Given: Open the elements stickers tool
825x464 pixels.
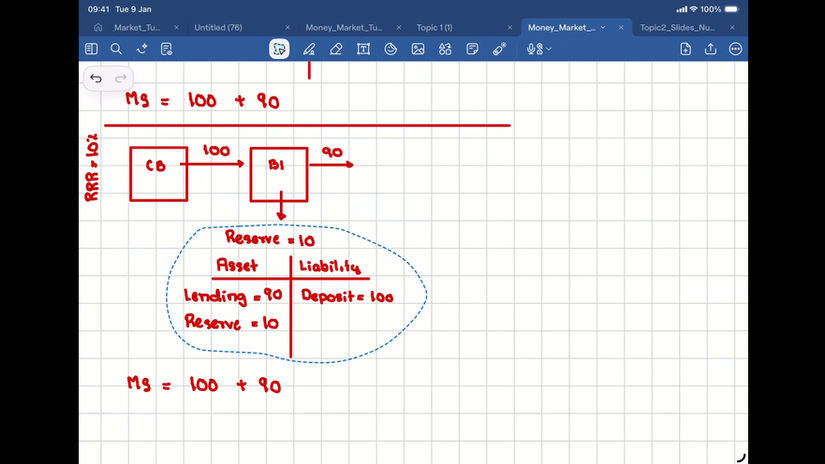Looking at the screenshot, I should (x=445, y=49).
